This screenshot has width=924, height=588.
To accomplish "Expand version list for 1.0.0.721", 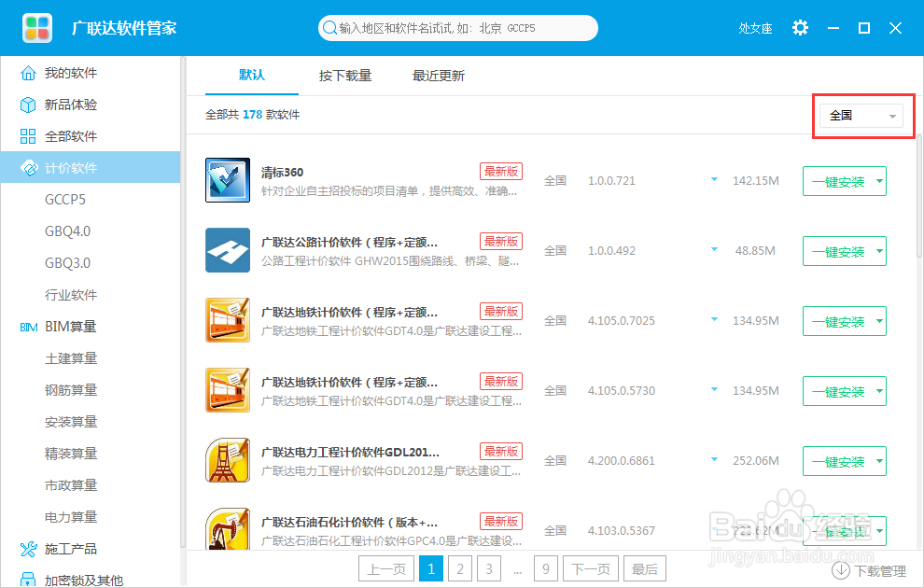I will (714, 180).
